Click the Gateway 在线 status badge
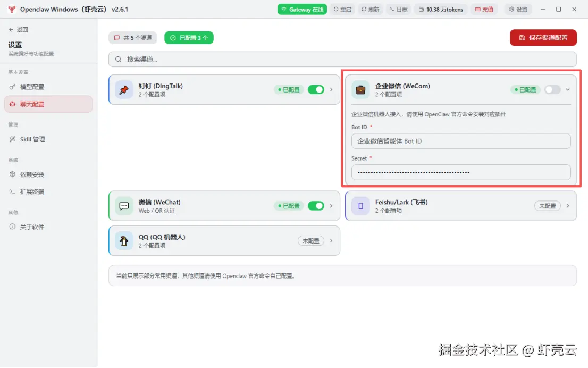Viewport: 588px width, 368px height. pos(303,10)
